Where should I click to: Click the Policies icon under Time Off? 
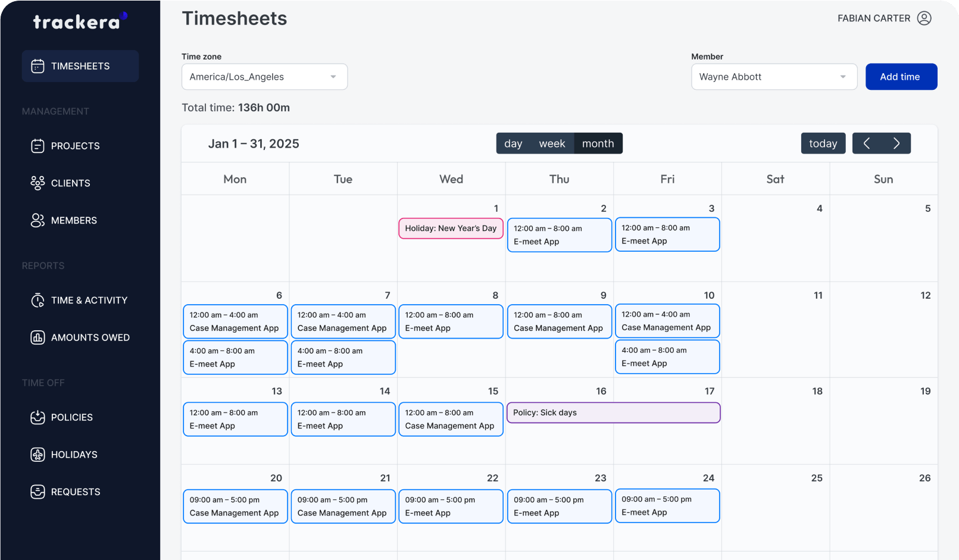coord(38,417)
